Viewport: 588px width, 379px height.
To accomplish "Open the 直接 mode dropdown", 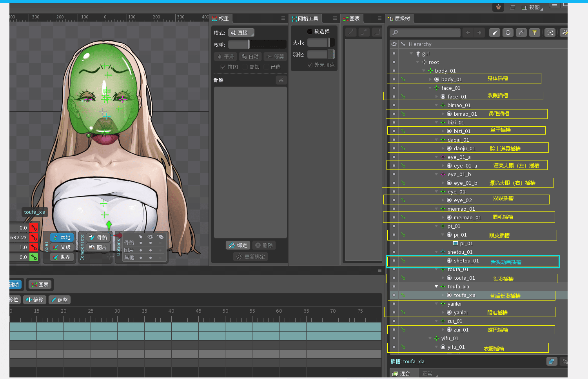I will click(x=241, y=33).
